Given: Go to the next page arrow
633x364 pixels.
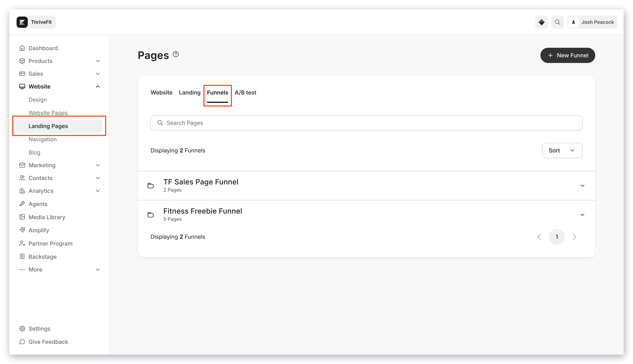Looking at the screenshot, I should click(x=574, y=237).
